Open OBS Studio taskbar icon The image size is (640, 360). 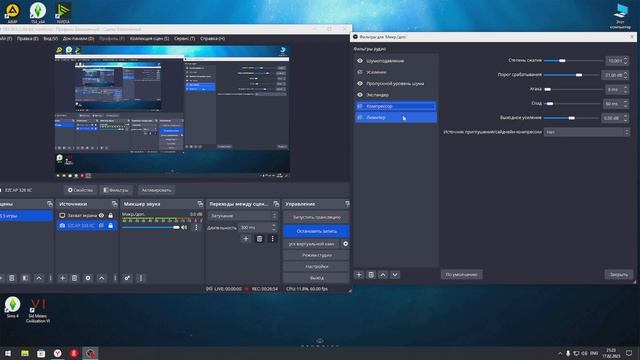[90, 353]
